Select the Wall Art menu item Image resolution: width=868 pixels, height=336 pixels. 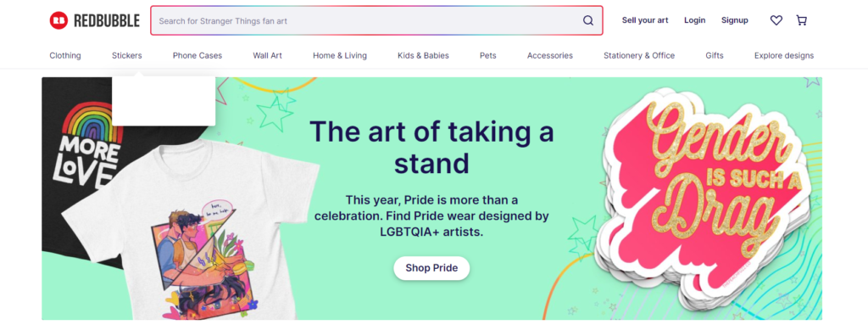click(267, 55)
